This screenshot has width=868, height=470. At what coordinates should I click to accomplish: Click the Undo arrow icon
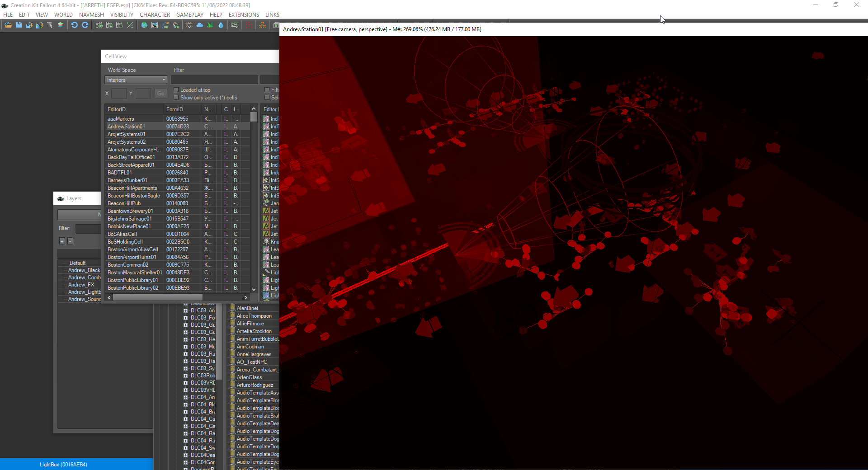(75, 25)
